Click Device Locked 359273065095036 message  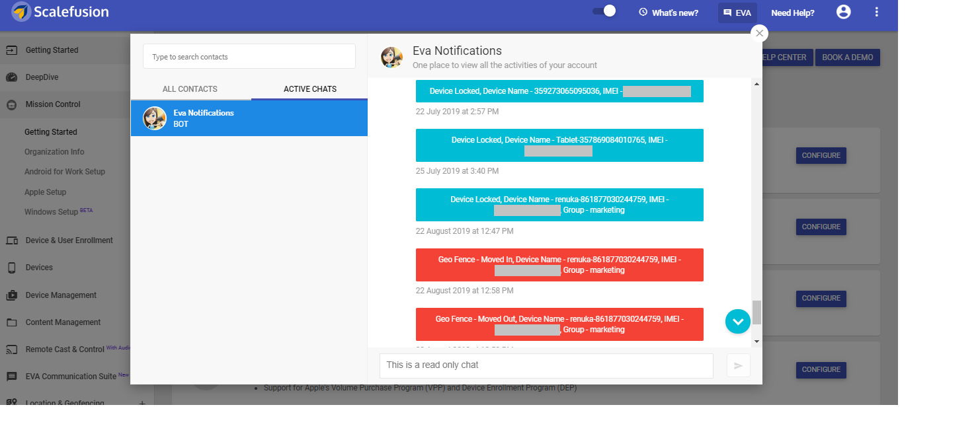coord(559,91)
